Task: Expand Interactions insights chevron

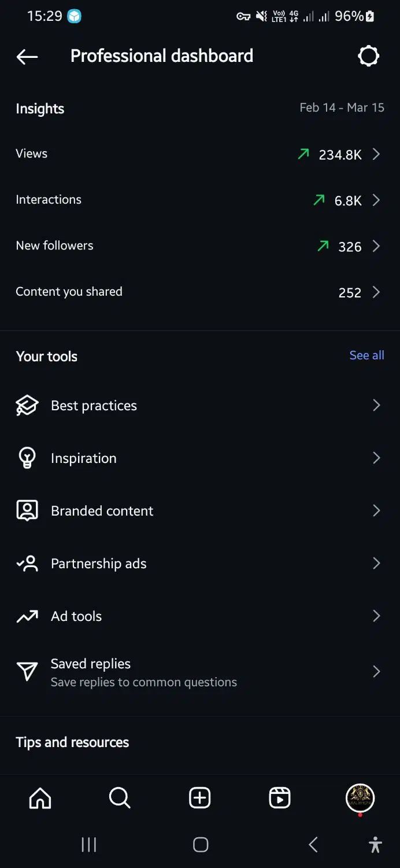Action: tap(376, 200)
